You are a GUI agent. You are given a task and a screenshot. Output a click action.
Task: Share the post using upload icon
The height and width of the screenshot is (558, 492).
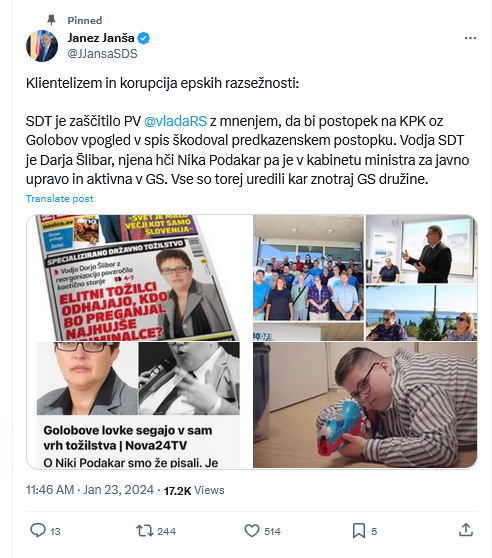coord(466,530)
